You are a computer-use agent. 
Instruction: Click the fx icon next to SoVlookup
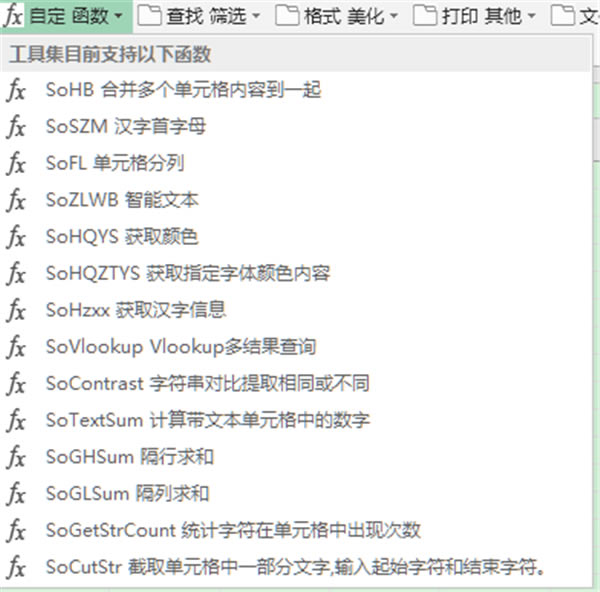[16, 347]
